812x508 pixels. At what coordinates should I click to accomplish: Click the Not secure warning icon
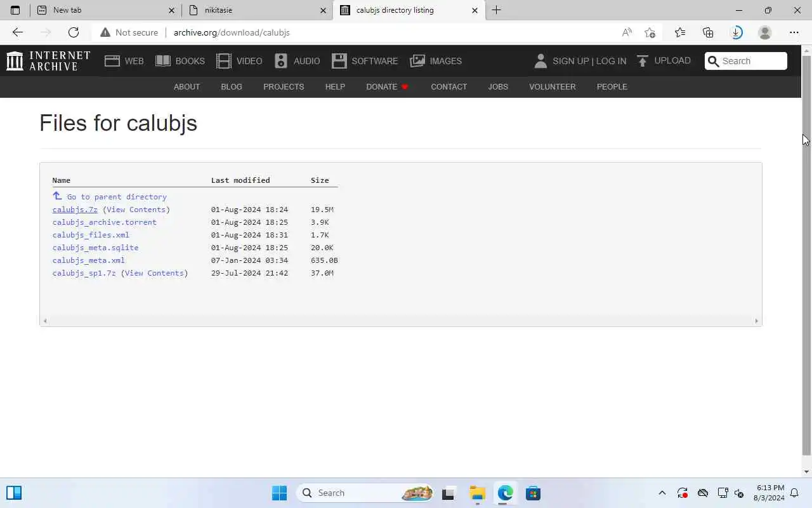tap(105, 32)
